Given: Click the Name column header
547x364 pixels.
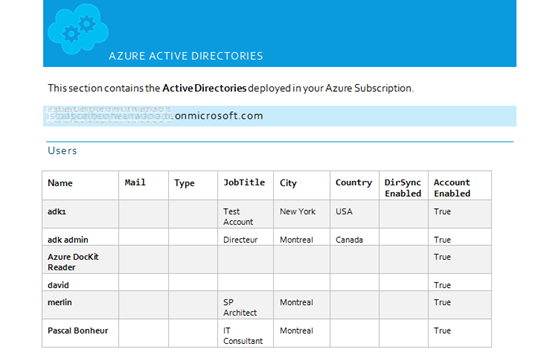Looking at the screenshot, I should pos(60,183).
